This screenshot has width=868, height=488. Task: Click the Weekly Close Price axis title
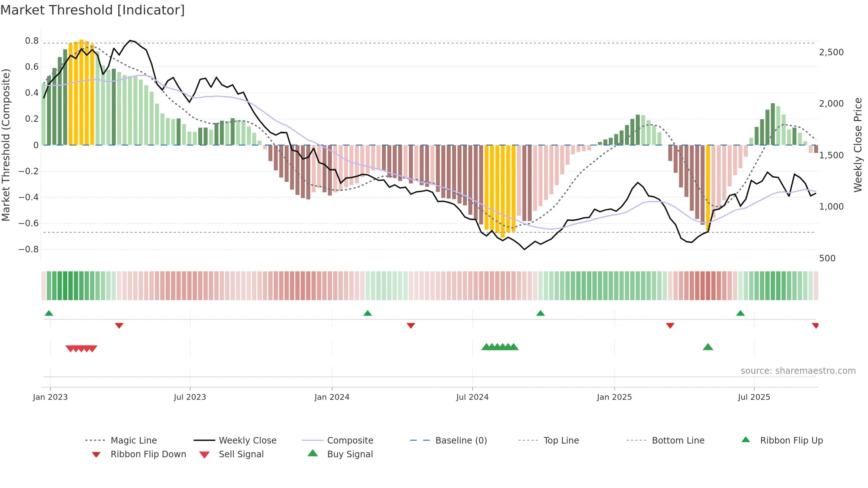(x=858, y=145)
